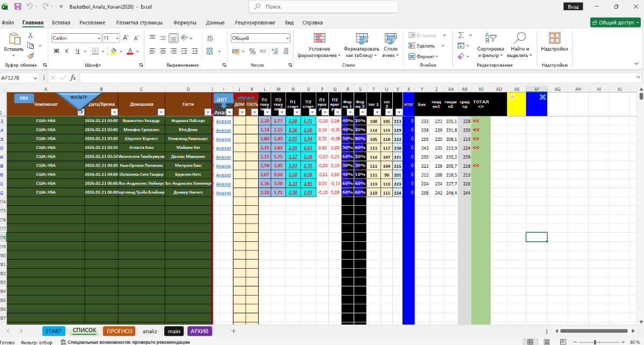Click the Save icon in title bar
Image resolution: width=644 pixels, height=345 pixels.
pyautogui.click(x=18, y=6)
